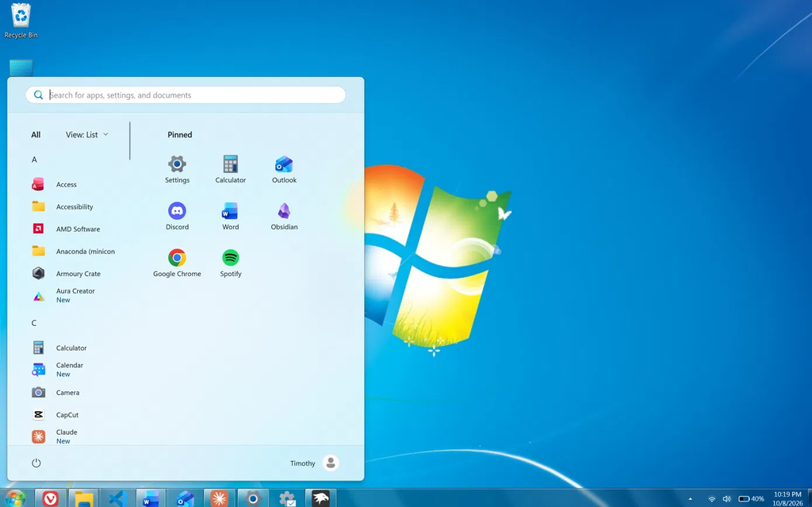Viewport: 812px width, 507px height.
Task: Open File Explorer from the taskbar
Action: (84, 499)
